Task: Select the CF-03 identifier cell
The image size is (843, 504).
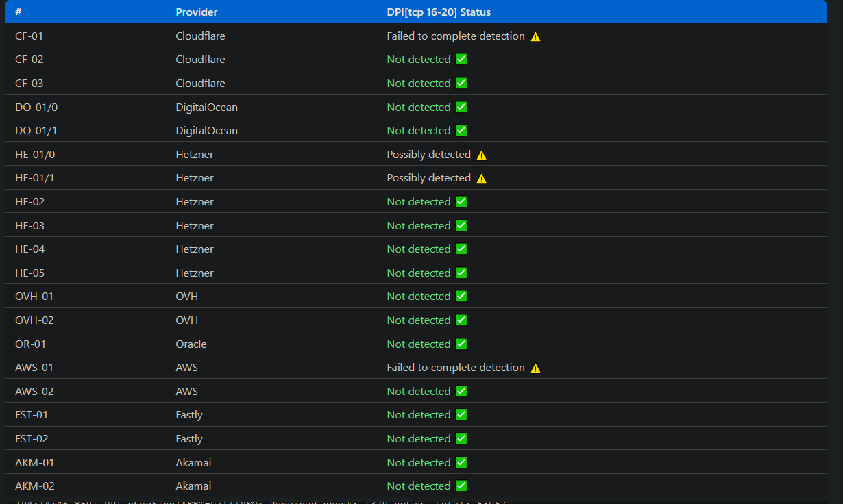Action: pos(29,84)
